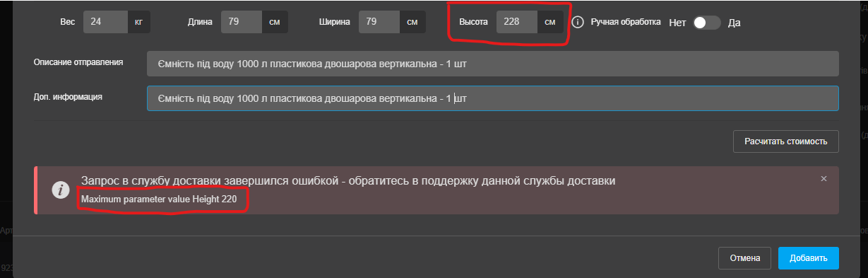Image resolution: width=868 pixels, height=278 pixels.
Task: Click the 'Ручная обработка' label
Action: point(626,22)
